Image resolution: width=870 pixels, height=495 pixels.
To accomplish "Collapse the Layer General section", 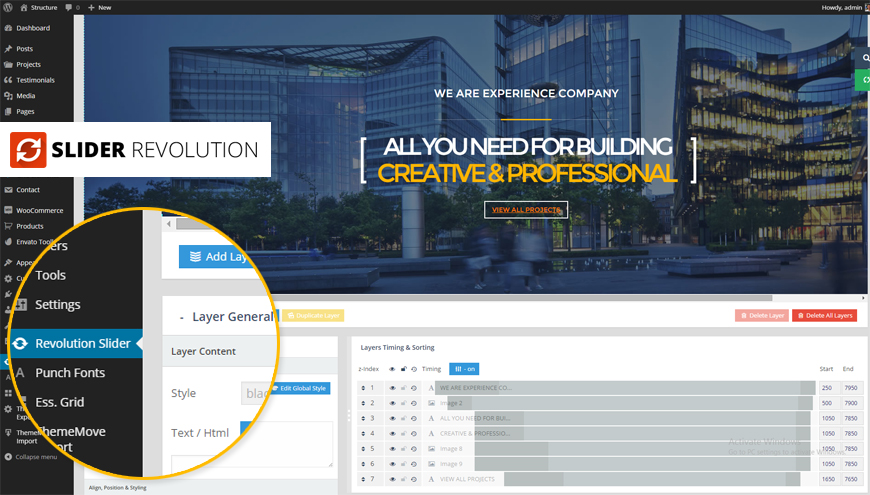I will click(x=181, y=317).
